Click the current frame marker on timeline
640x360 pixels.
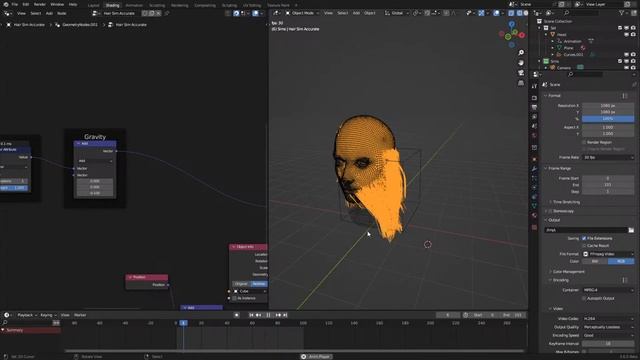click(184, 323)
